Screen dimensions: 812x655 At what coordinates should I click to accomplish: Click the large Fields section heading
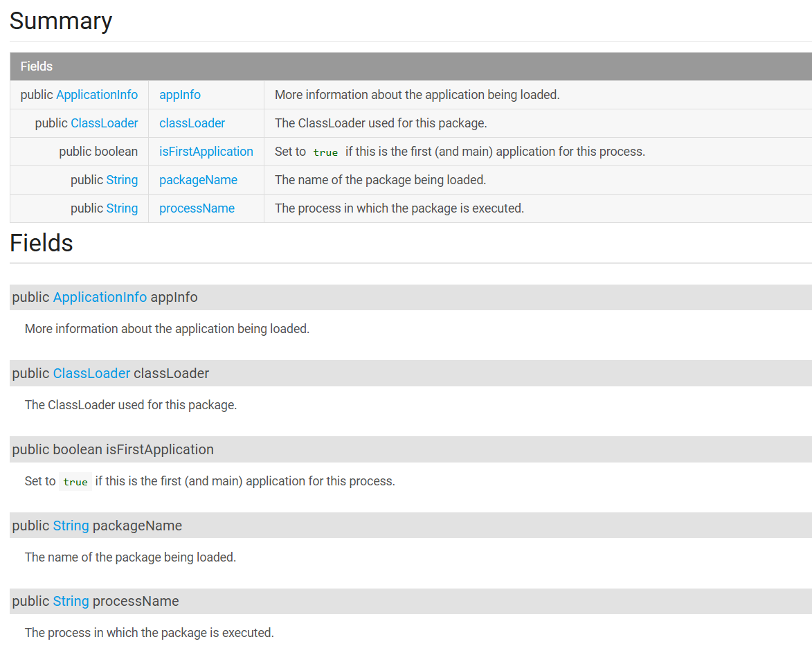pyautogui.click(x=42, y=243)
